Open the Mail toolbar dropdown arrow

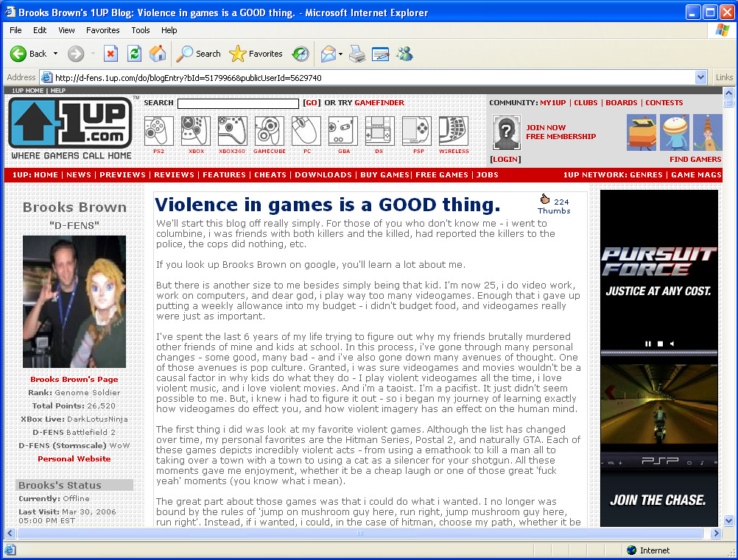point(340,54)
